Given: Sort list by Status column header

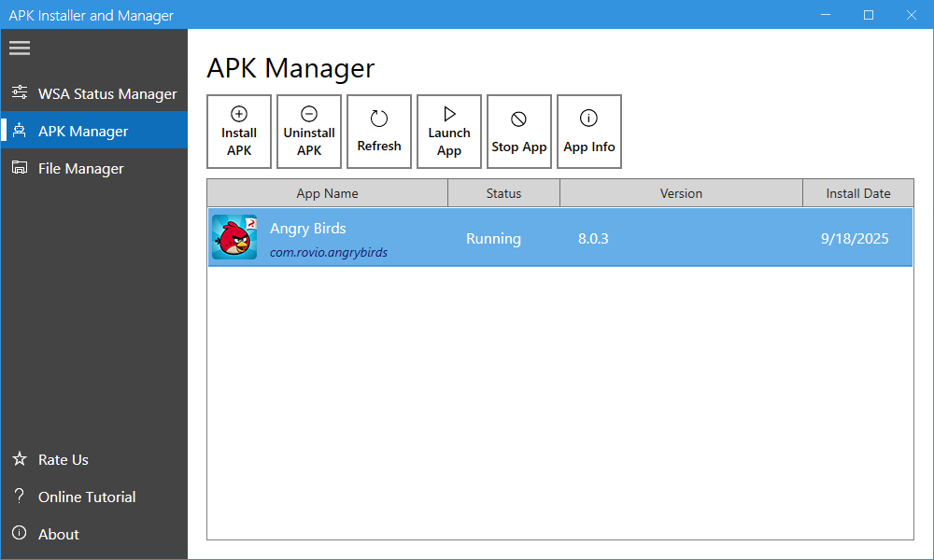Looking at the screenshot, I should 503,193.
